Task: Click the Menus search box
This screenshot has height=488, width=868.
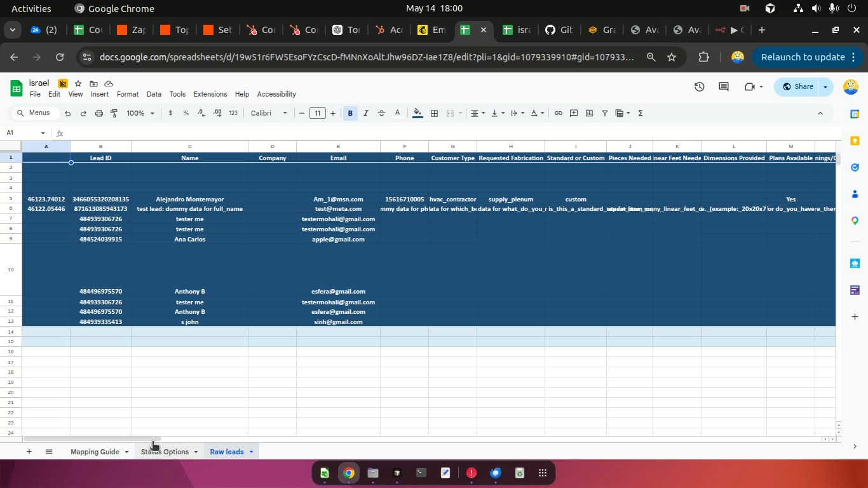Action: [x=35, y=113]
